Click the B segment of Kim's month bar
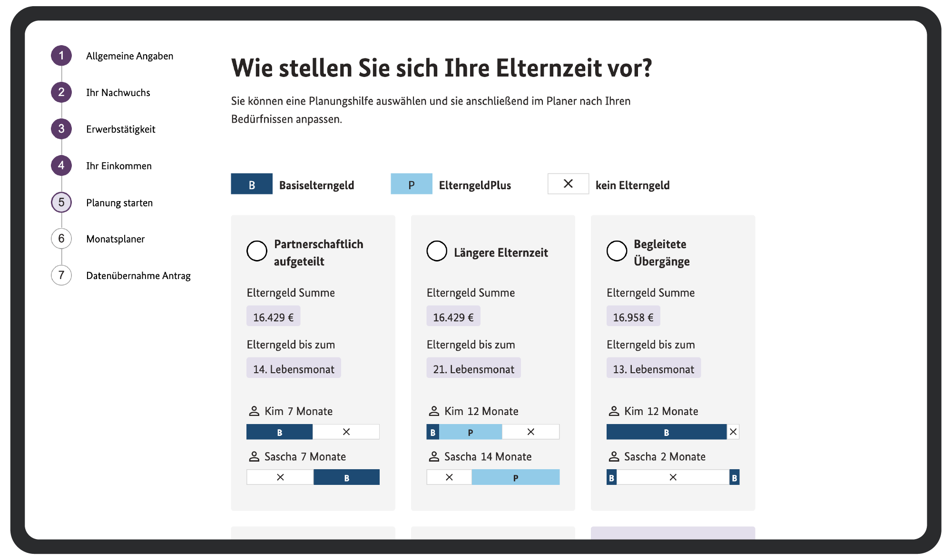952x560 pixels. tap(279, 431)
